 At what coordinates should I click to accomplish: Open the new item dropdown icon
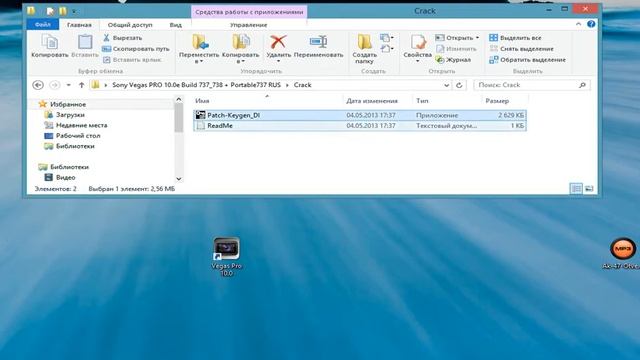tap(387, 38)
